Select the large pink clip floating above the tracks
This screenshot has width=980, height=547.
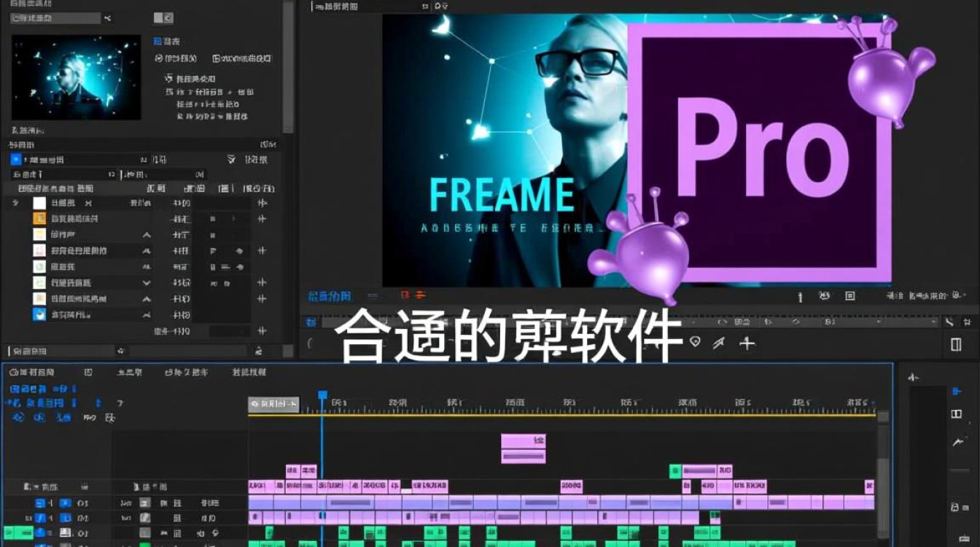[x=523, y=449]
